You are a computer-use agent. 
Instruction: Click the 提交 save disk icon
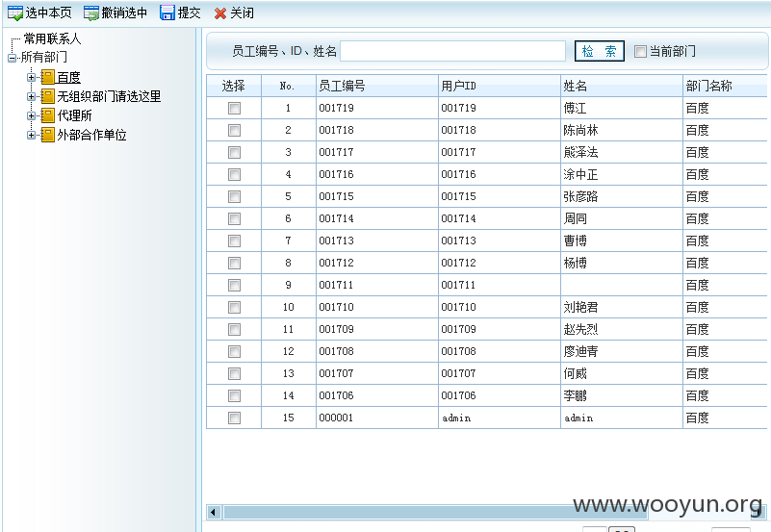[x=167, y=13]
